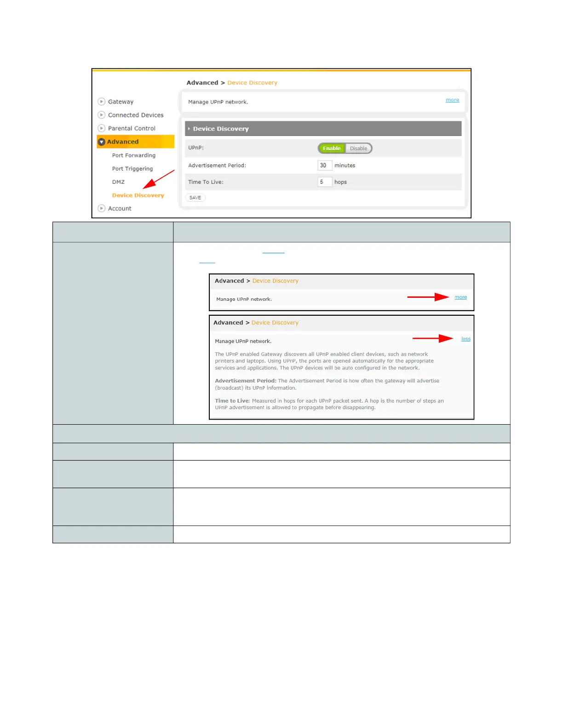Click more link in middle screenshot
The height and width of the screenshot is (728, 563).
[460, 297]
